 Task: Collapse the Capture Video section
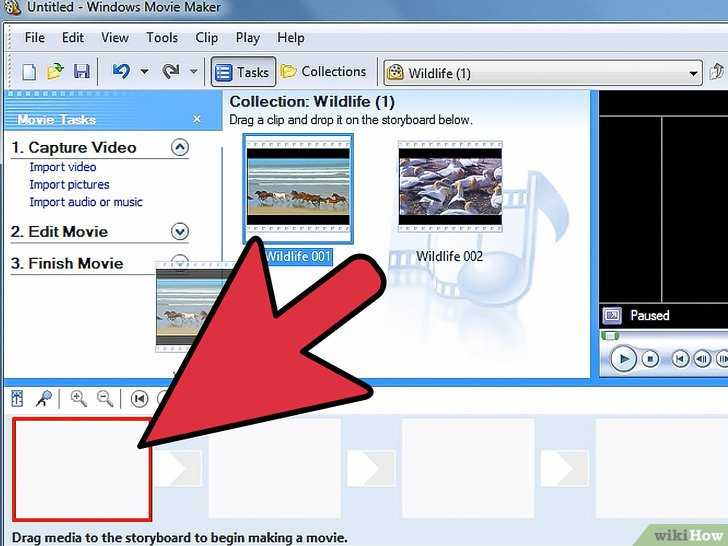pyautogui.click(x=180, y=148)
